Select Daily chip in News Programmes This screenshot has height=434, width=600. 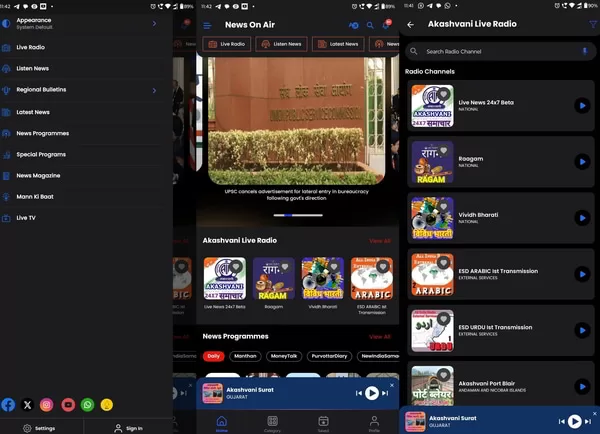click(214, 356)
